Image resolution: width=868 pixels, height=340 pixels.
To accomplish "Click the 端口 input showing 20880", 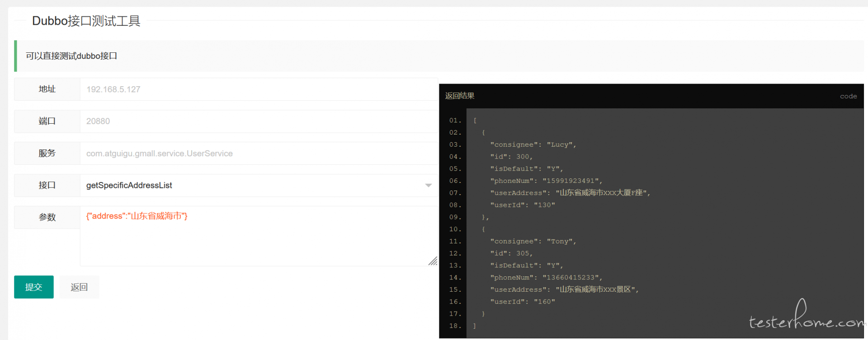I will (x=259, y=121).
